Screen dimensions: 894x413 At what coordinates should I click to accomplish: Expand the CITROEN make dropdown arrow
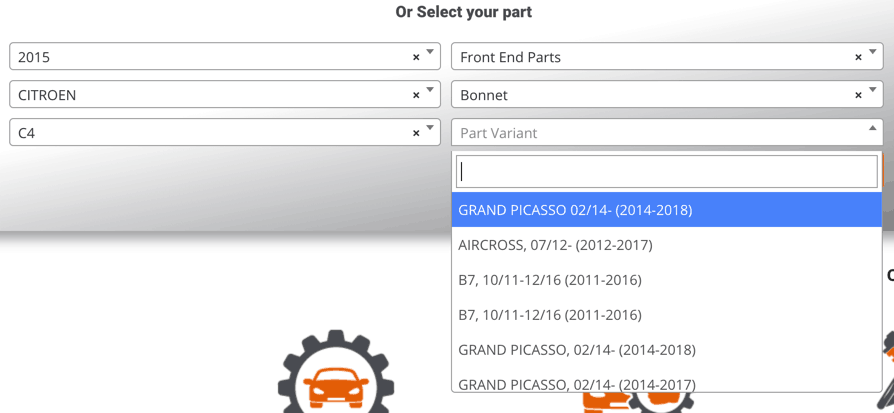point(430,90)
